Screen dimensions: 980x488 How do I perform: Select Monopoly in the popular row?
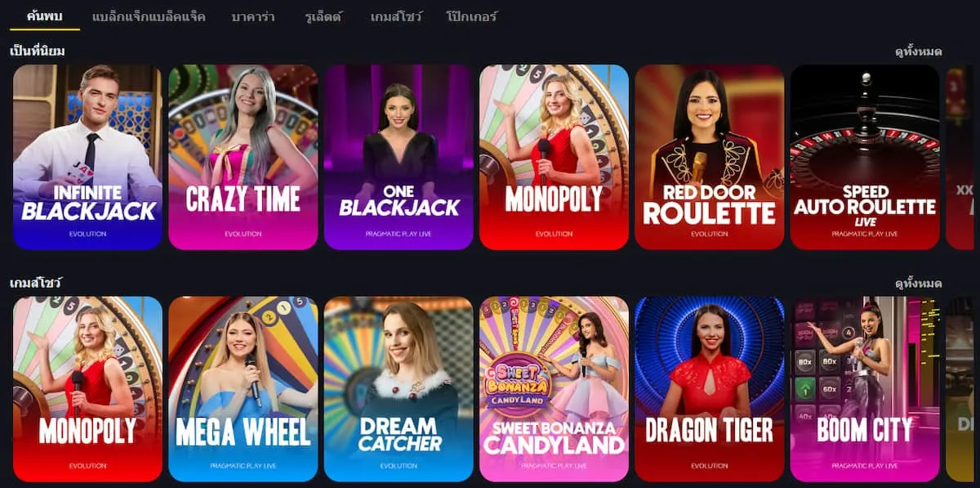pos(554,157)
